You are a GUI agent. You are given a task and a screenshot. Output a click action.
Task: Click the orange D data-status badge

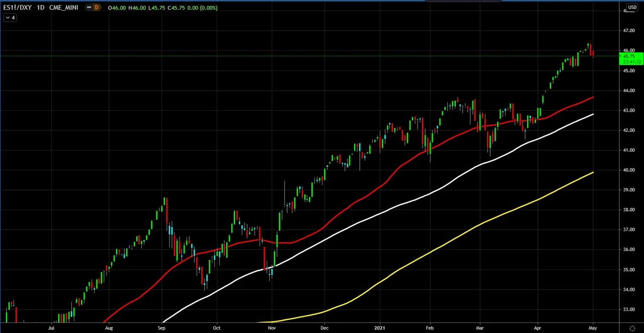pos(96,8)
